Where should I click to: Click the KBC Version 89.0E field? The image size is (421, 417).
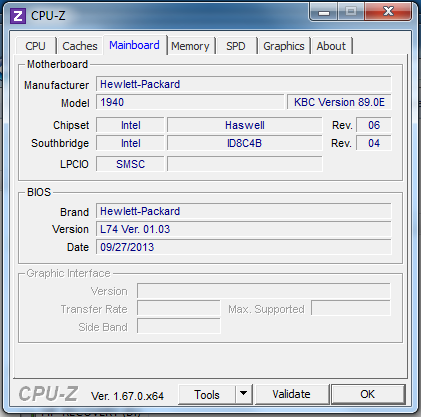tap(339, 102)
